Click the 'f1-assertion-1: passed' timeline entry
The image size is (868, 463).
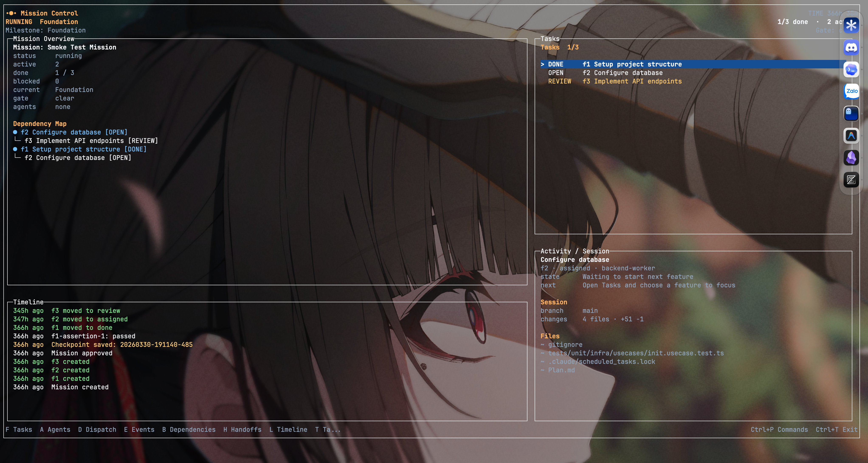pyautogui.click(x=74, y=336)
